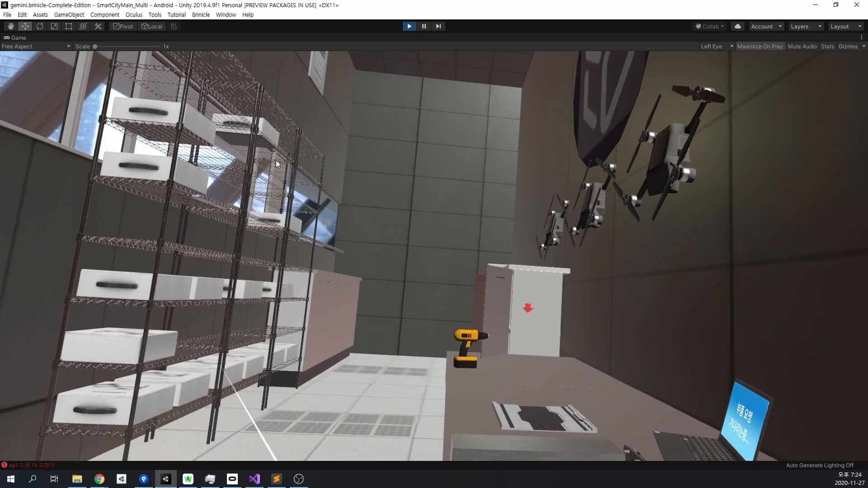Screen dimensions: 868x488
Task: Open the Brinicle menu
Action: [x=201, y=14]
